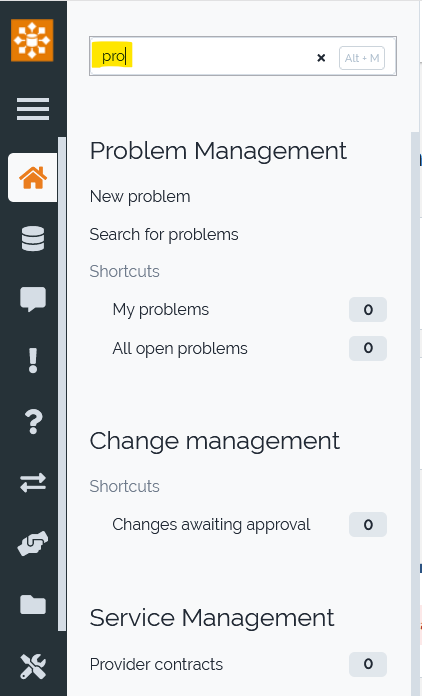Image resolution: width=422 pixels, height=696 pixels.
Task: Toggle the hamburger menu icon
Action: click(x=33, y=109)
